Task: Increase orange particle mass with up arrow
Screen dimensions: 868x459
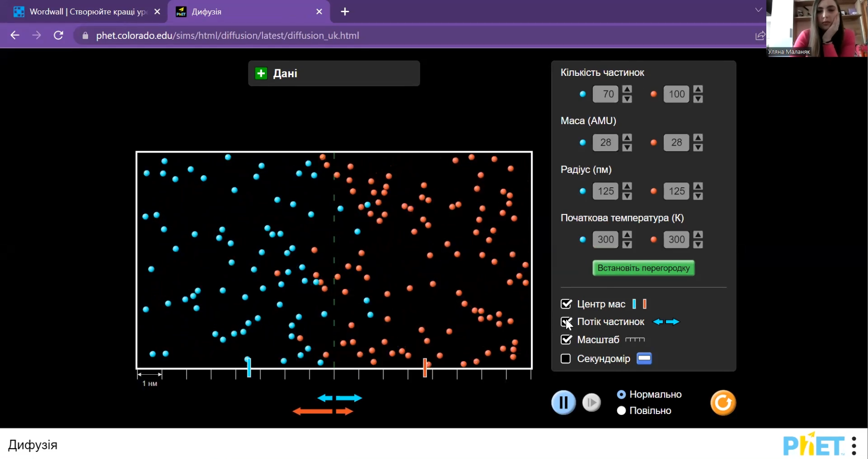Action: [698, 137]
